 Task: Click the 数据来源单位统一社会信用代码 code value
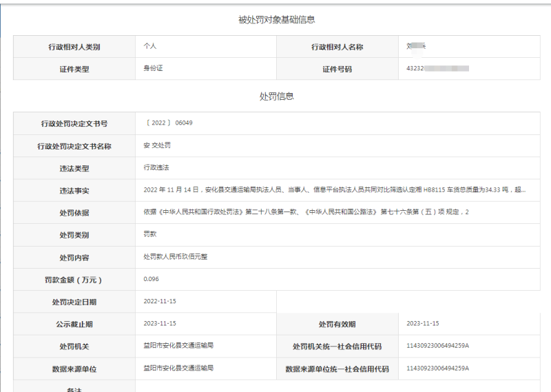[438, 368]
